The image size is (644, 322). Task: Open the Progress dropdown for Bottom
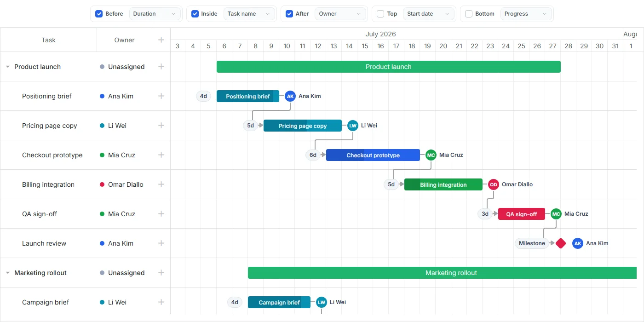(x=526, y=14)
